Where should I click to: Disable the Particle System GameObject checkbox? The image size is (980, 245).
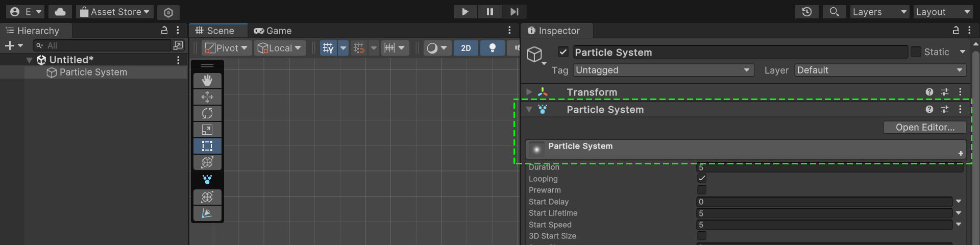(563, 52)
